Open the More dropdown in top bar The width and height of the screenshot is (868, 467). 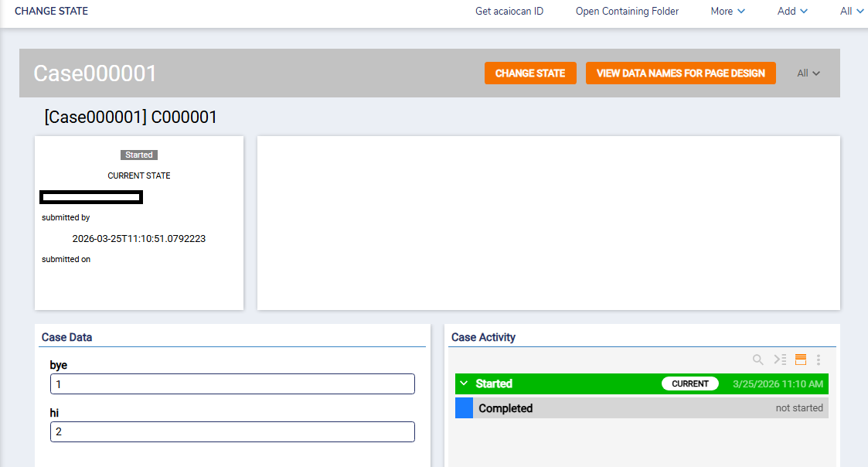click(x=727, y=12)
